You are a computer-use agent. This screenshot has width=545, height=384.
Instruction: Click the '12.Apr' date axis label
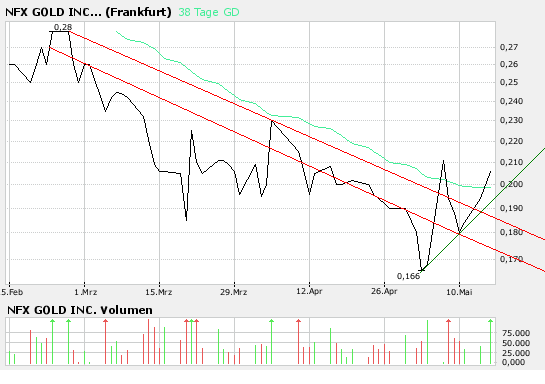309,291
